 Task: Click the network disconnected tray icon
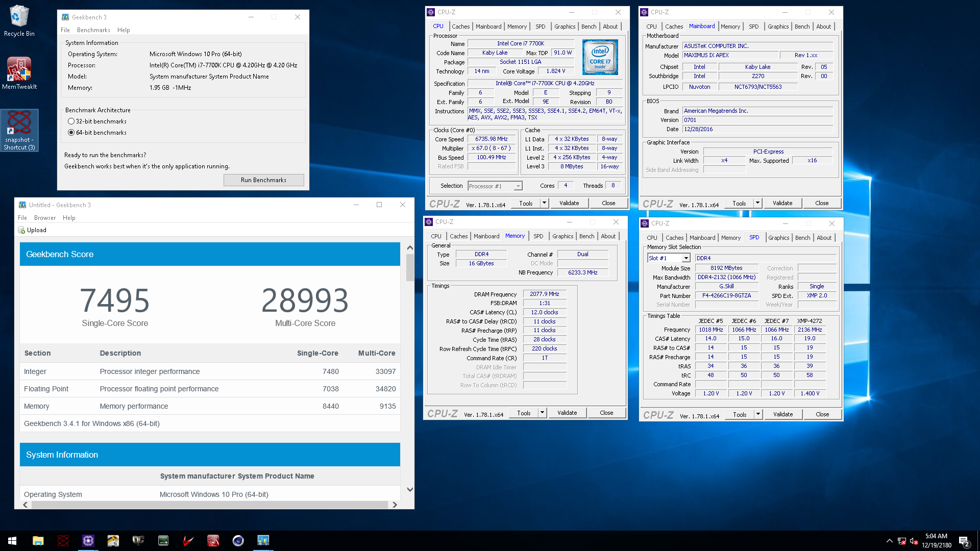(902, 541)
